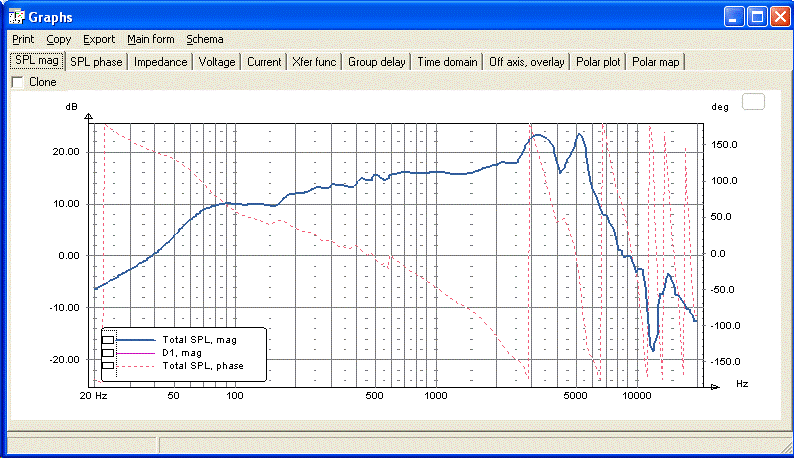Switch to the Polar plot tab
The image size is (794, 458).
tap(598, 62)
